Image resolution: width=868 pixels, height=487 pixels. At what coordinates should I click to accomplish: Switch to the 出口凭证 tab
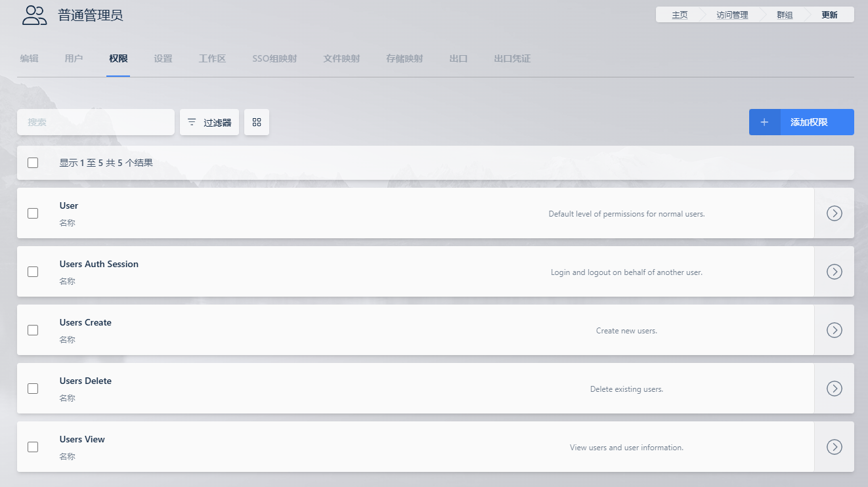click(512, 58)
